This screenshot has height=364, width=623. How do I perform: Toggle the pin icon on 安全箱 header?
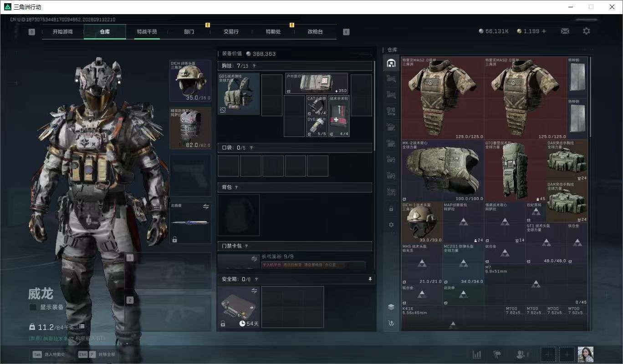[x=370, y=279]
